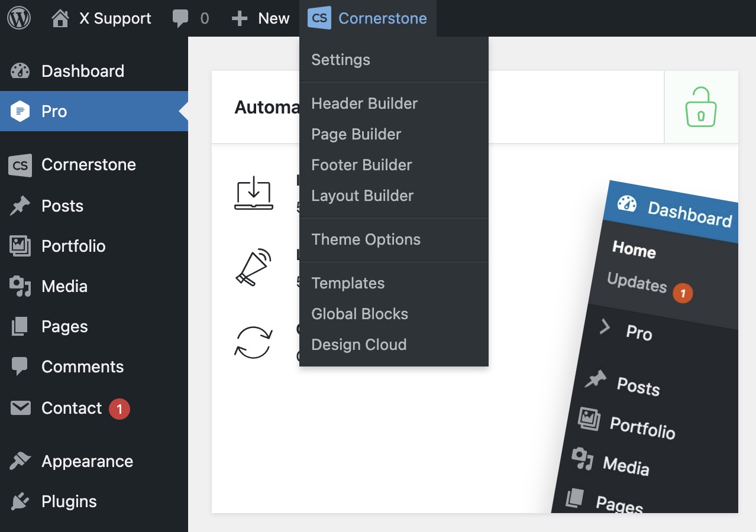
Task: Click the Cornerstone CS icon in admin bar
Action: pyautogui.click(x=319, y=18)
